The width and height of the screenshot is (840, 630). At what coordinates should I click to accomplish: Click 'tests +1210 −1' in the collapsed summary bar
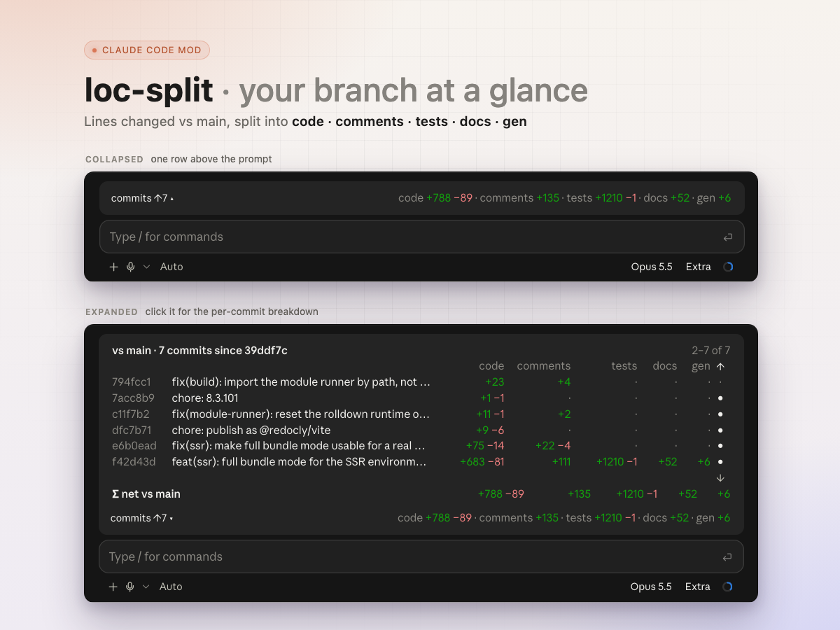[x=602, y=198]
